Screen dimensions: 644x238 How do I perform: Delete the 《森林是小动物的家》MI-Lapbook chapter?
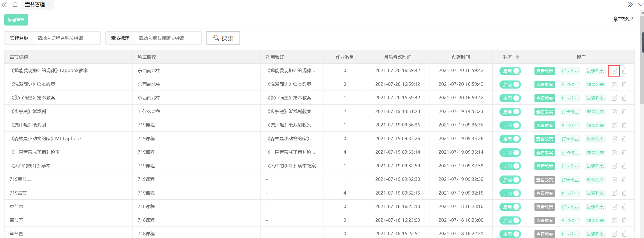pyautogui.click(x=624, y=139)
